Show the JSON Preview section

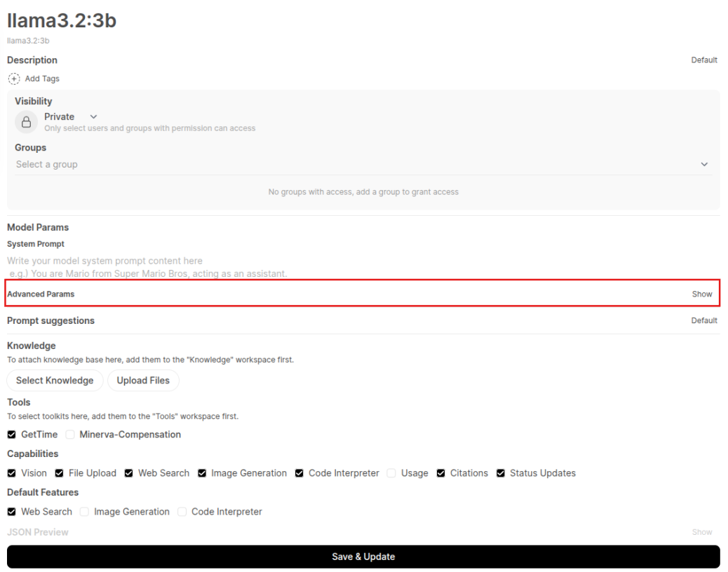point(701,533)
